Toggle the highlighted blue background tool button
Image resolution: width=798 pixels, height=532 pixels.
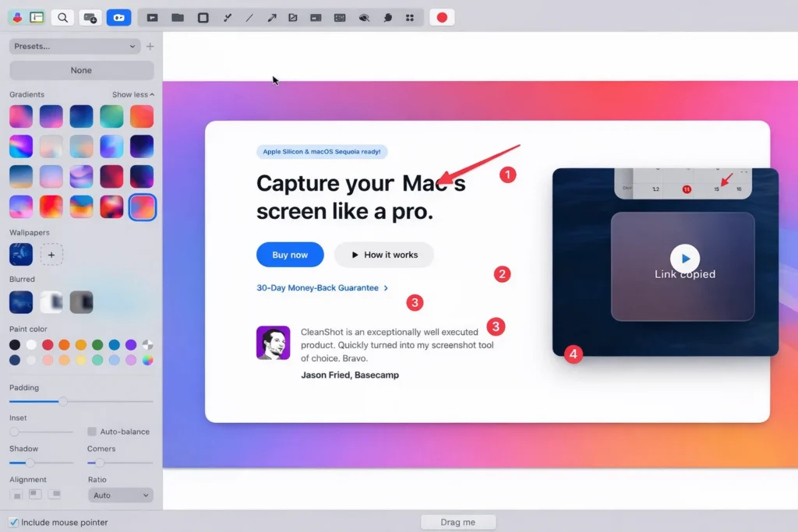coord(118,17)
